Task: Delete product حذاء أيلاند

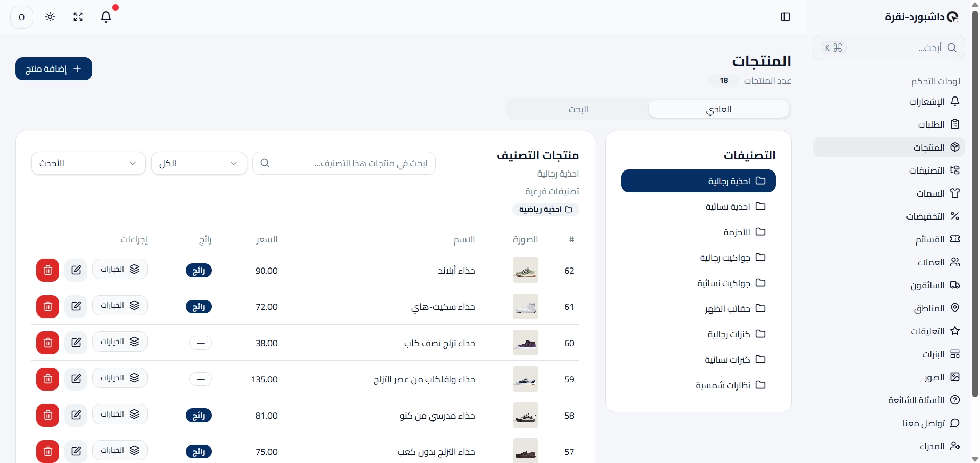Action: point(48,270)
